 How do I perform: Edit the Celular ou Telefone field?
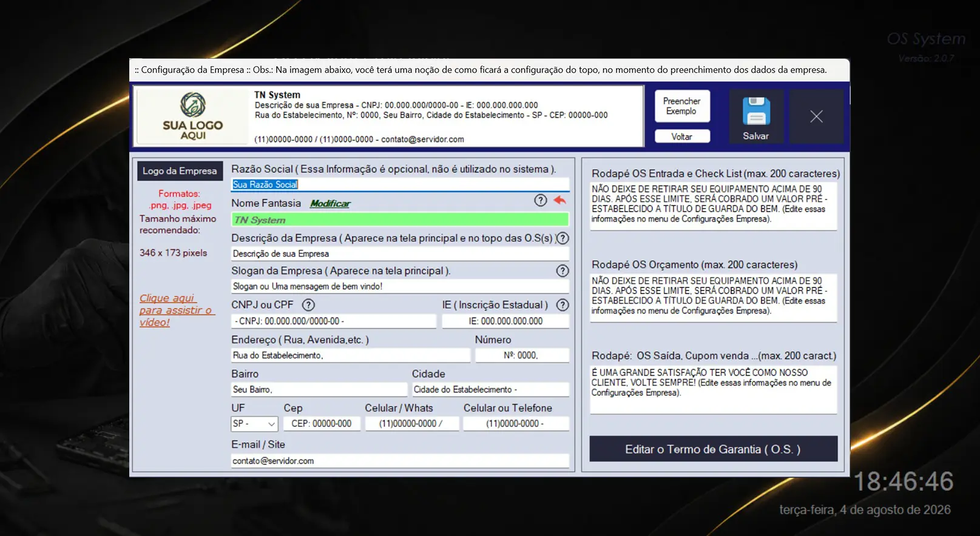[516, 424]
